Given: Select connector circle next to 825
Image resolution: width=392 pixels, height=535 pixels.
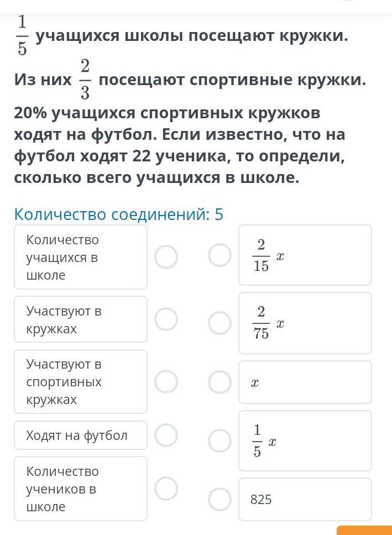Looking at the screenshot, I should point(220,499).
